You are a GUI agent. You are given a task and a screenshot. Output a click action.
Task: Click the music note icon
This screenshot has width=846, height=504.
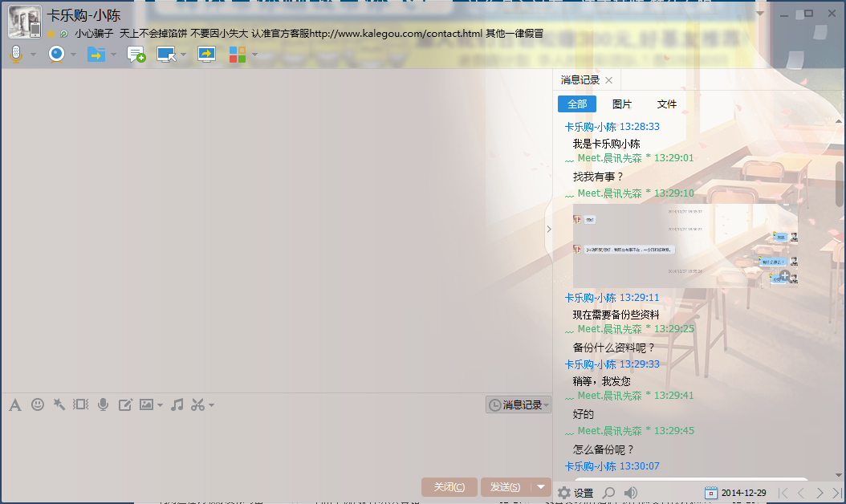click(x=177, y=404)
